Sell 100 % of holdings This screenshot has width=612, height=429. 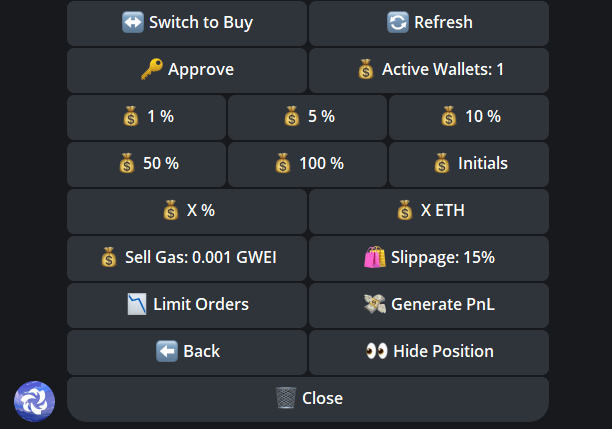pos(307,164)
